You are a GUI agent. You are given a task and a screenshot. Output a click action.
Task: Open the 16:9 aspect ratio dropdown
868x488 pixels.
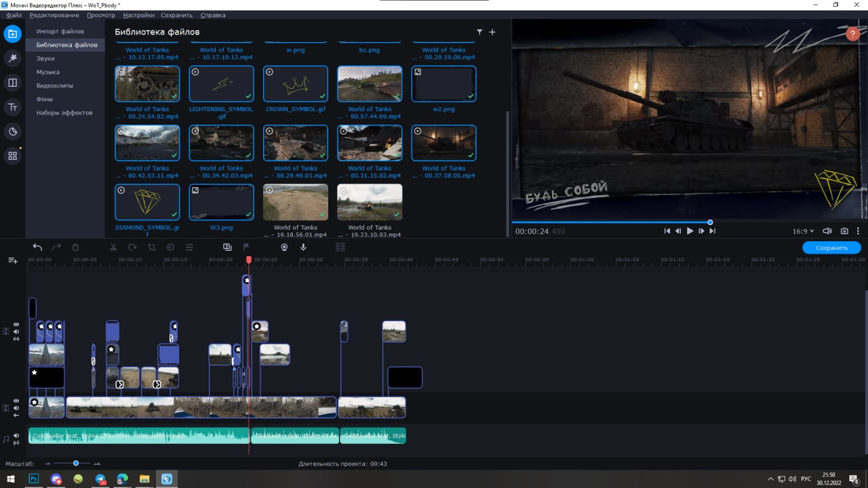coord(803,231)
